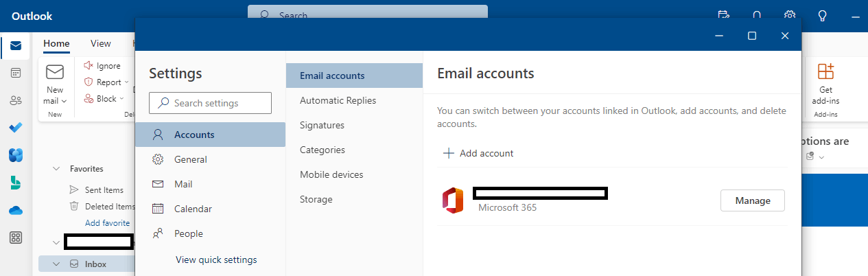This screenshot has width=868, height=276.
Task: Click the Manage account button
Action: click(752, 200)
